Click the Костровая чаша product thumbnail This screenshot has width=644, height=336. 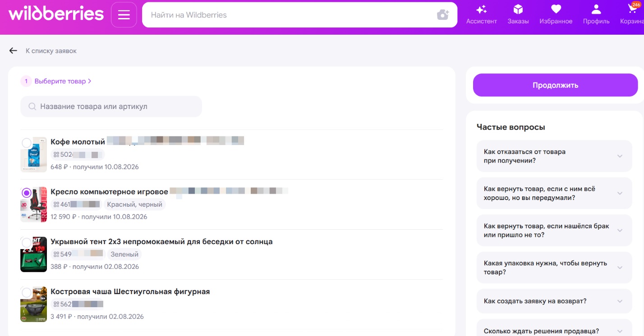[x=33, y=304]
